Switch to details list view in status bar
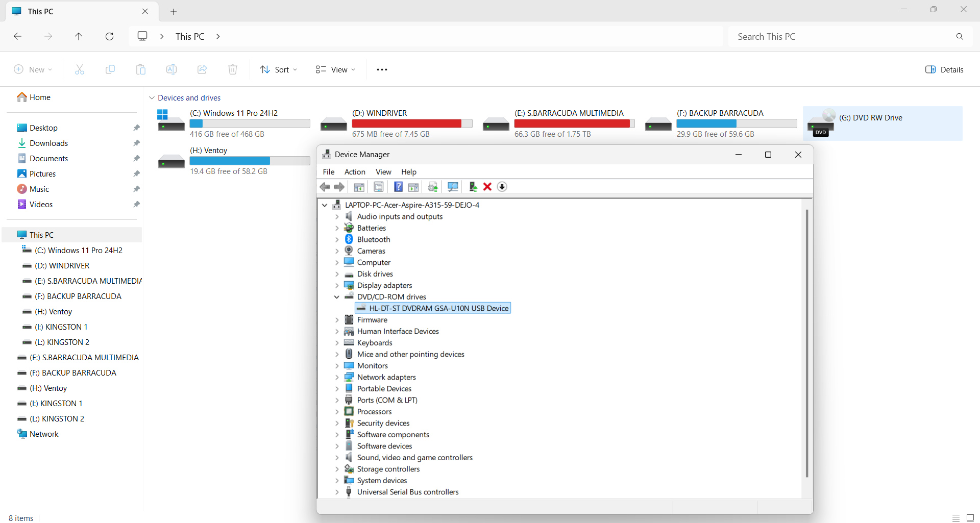The width and height of the screenshot is (980, 523). click(956, 518)
